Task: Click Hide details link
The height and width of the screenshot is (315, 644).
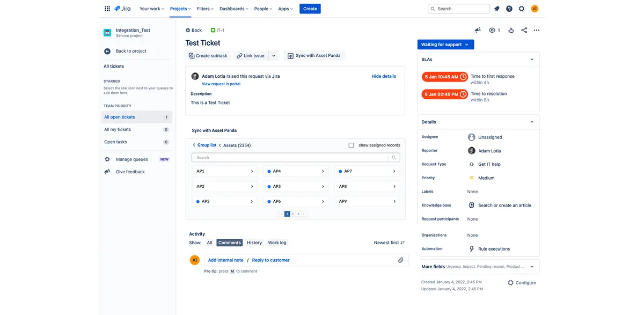Action: tap(384, 76)
